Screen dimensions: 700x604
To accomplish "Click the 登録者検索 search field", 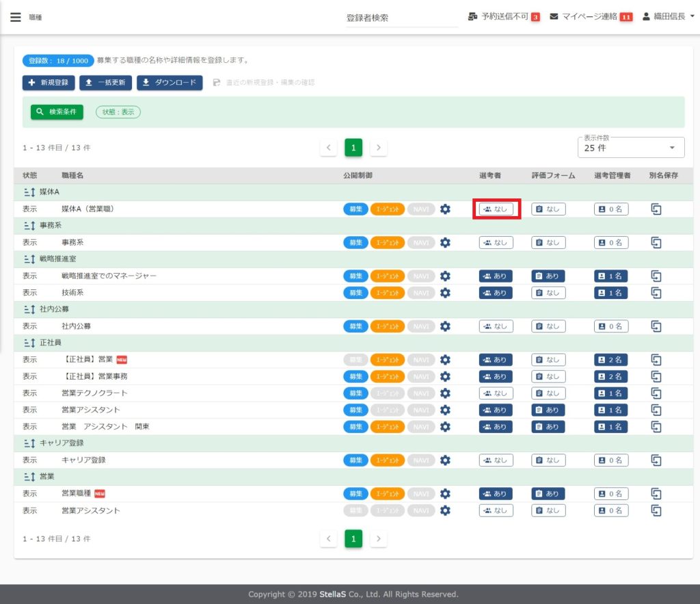I will point(401,18).
